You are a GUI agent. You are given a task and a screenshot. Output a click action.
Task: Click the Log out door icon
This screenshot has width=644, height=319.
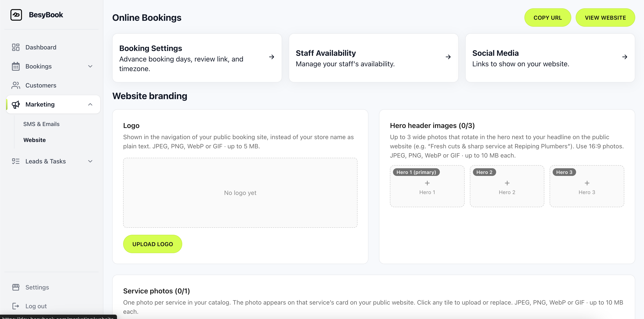tap(16, 306)
